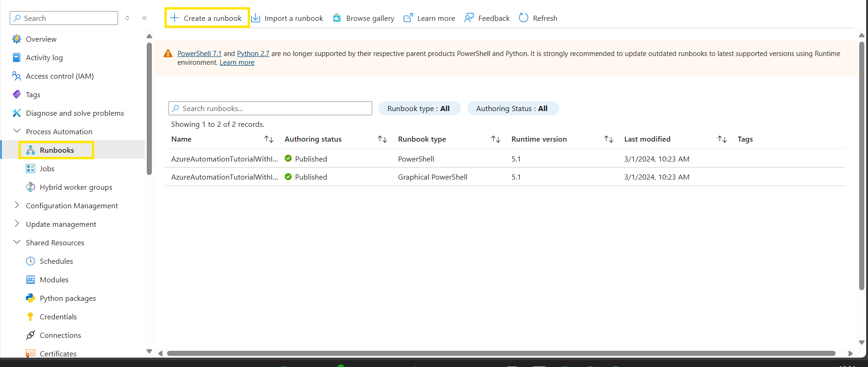The width and height of the screenshot is (868, 367).
Task: Click Refresh in the toolbar
Action: coord(538,18)
